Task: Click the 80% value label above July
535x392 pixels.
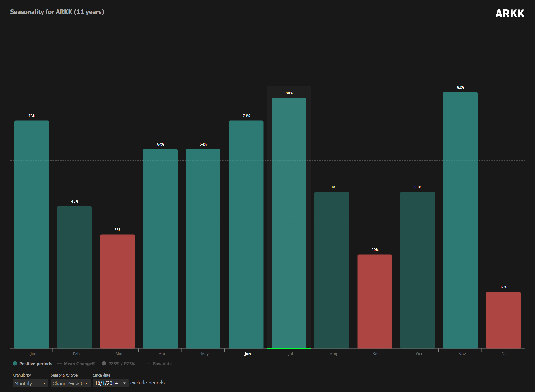Action: tap(289, 93)
